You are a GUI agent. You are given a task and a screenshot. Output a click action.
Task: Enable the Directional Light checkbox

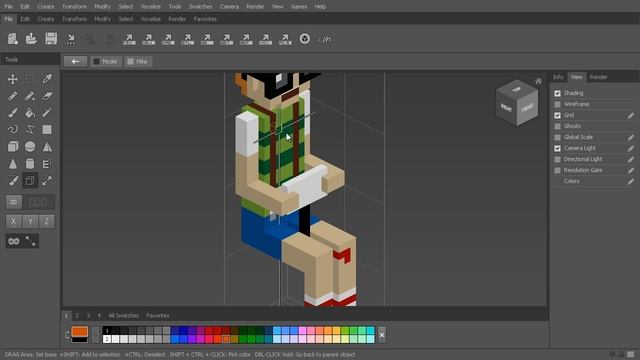coord(558,160)
